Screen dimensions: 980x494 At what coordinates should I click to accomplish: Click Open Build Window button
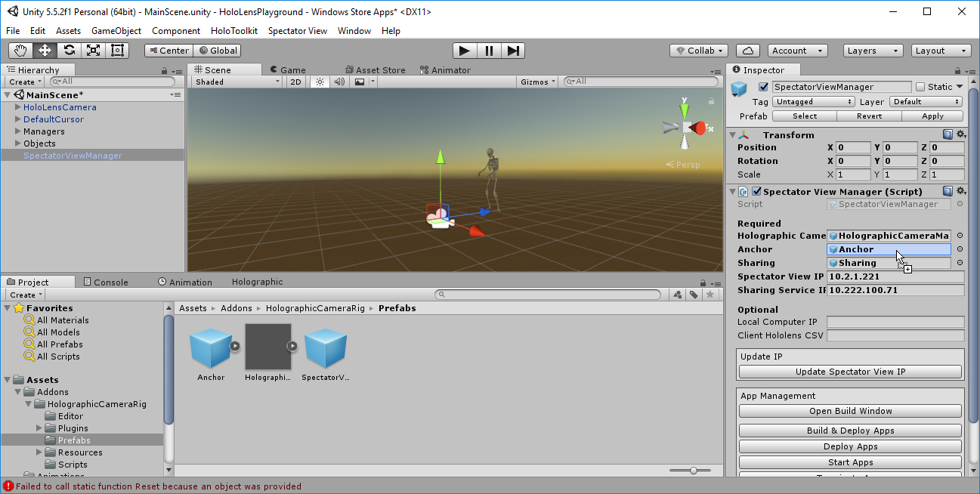point(850,411)
